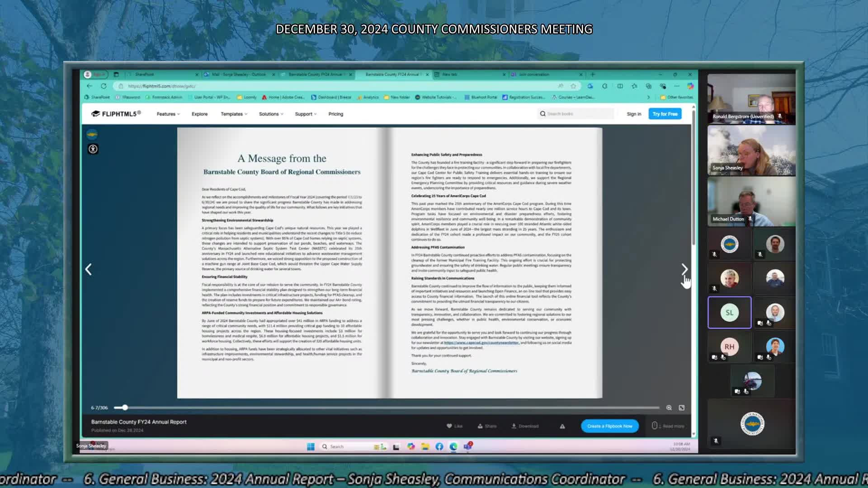Like the Barnstable County flipbook
This screenshot has width=868, height=488.
point(455,426)
